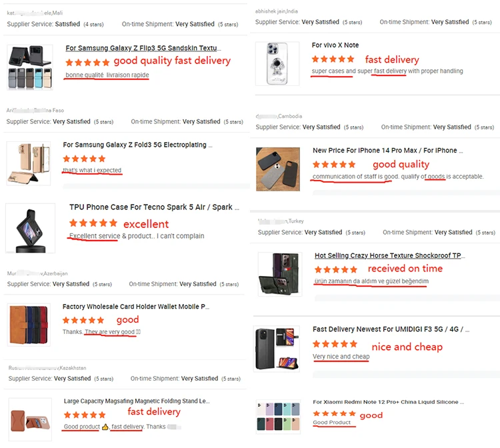Click the Redmi Note 12 silicone cases thumbnail
Viewport: 500px width, 448px height.
tap(278, 417)
